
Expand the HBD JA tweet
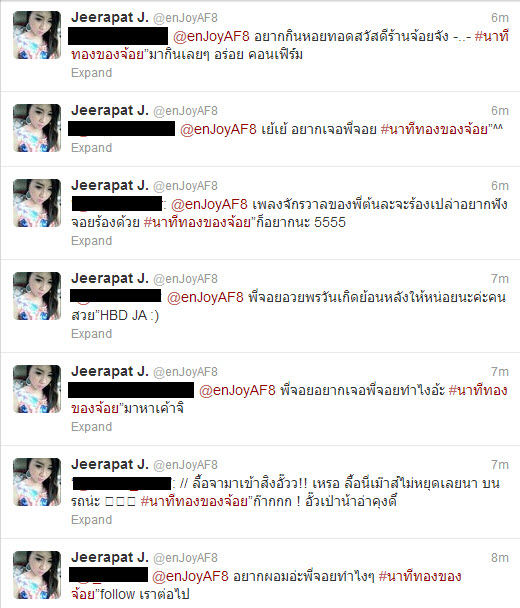click(92, 334)
